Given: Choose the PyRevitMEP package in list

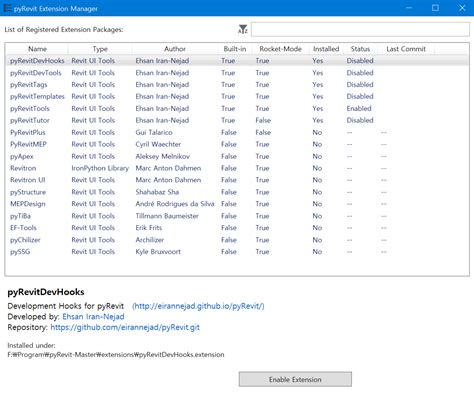Looking at the screenshot, I should coord(237,144).
